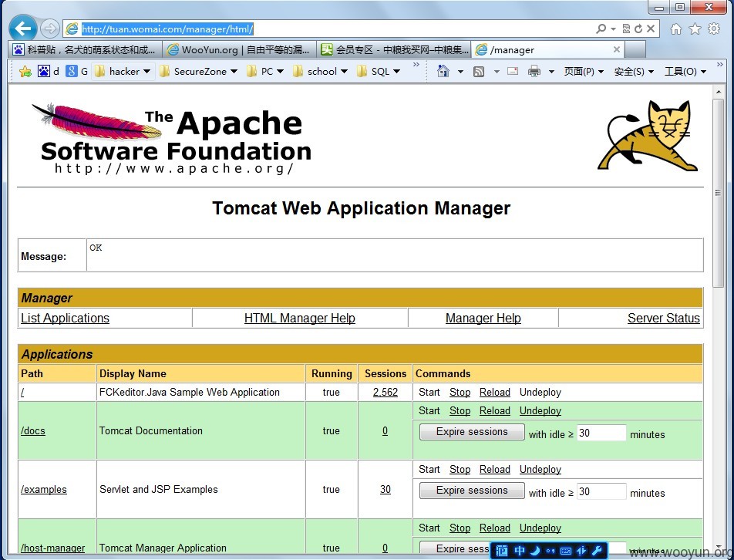Viewport: 734px width, 560px height.
Task: Open the home button dropdown arrow
Action: tap(460, 72)
